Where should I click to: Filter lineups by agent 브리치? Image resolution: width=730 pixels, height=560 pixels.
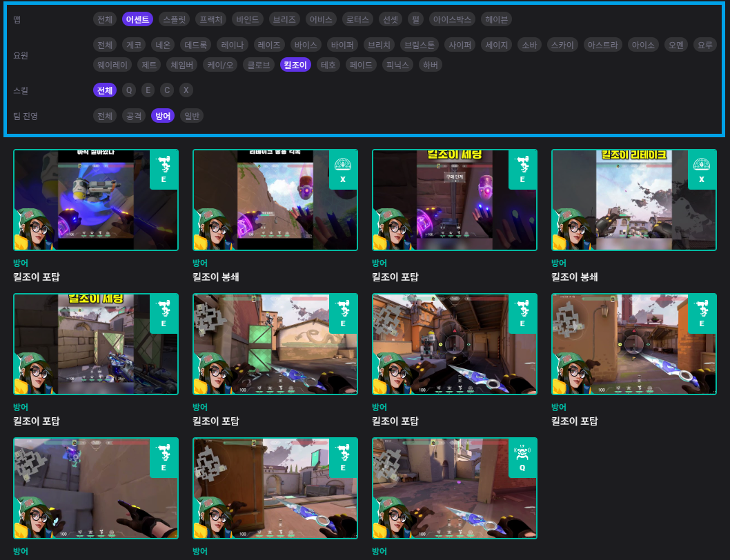click(379, 45)
